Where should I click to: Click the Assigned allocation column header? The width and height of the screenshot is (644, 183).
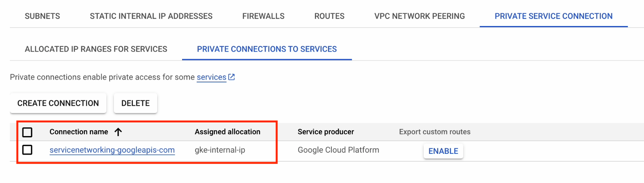click(227, 132)
